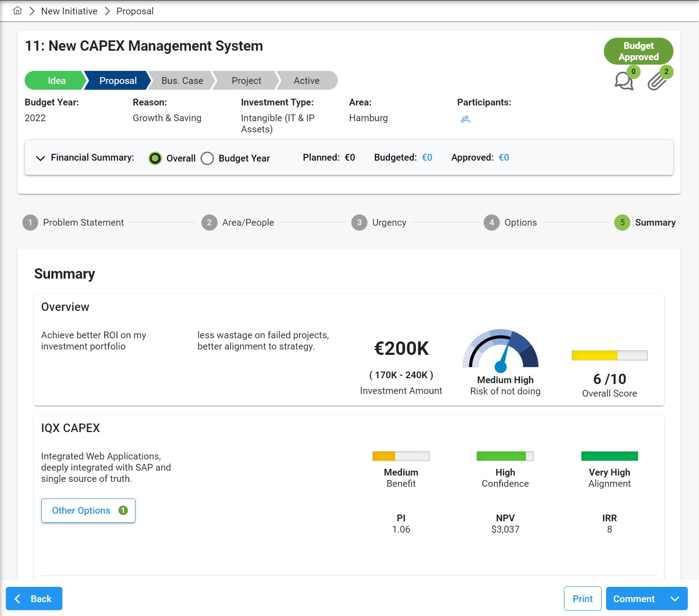699x616 pixels.
Task: Select the step 1 Problem Statement circle
Action: (x=30, y=222)
